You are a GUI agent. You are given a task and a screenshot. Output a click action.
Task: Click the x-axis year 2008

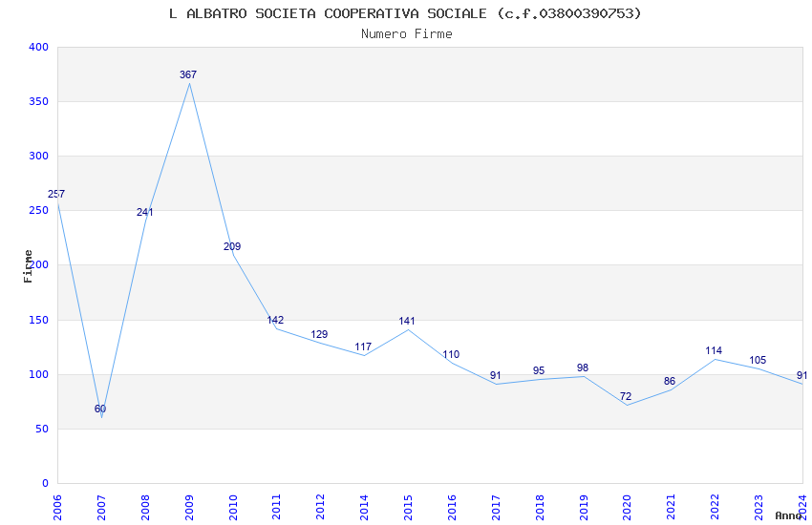pyautogui.click(x=145, y=507)
